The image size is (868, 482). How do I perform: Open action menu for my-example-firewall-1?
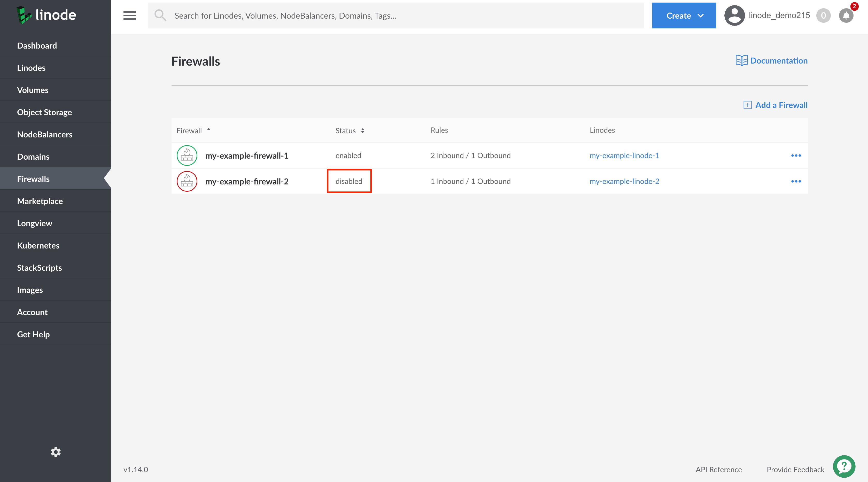click(796, 156)
